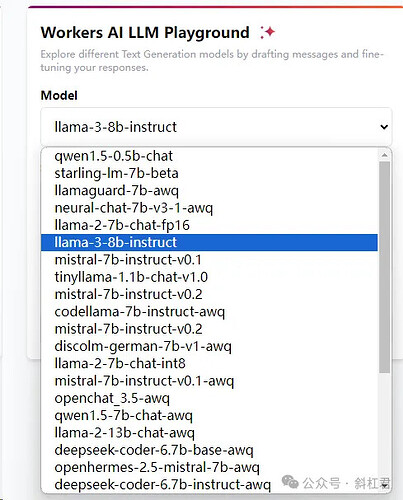
Task: Select qwen1.5-0.5b-chat from the list
Action: point(210,156)
